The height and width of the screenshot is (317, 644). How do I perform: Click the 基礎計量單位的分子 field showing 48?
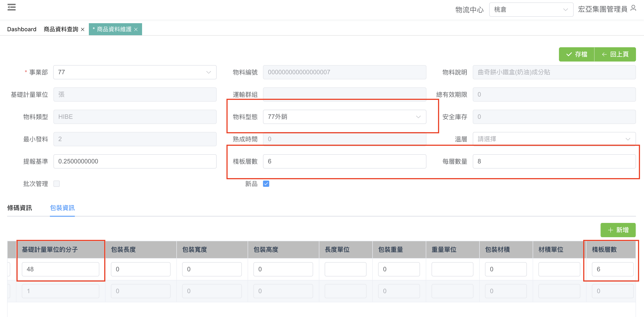pos(61,269)
